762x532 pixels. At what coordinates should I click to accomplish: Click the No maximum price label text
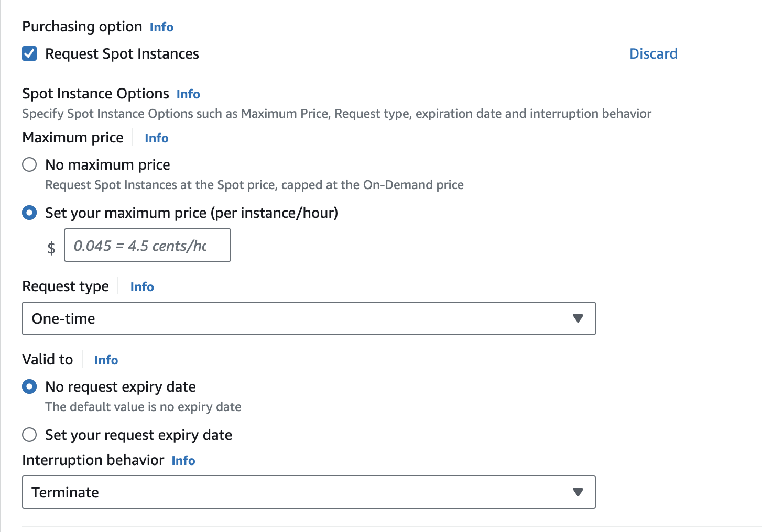point(107,165)
